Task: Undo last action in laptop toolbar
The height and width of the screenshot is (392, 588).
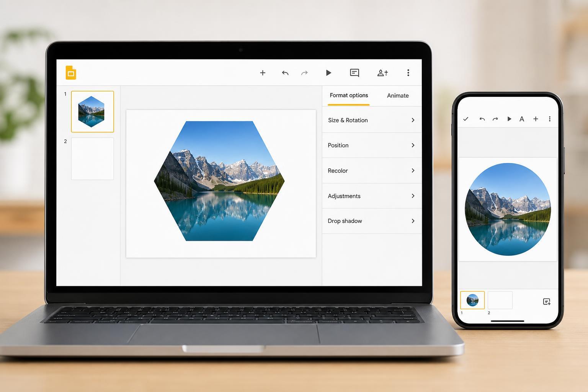Action: [x=285, y=73]
